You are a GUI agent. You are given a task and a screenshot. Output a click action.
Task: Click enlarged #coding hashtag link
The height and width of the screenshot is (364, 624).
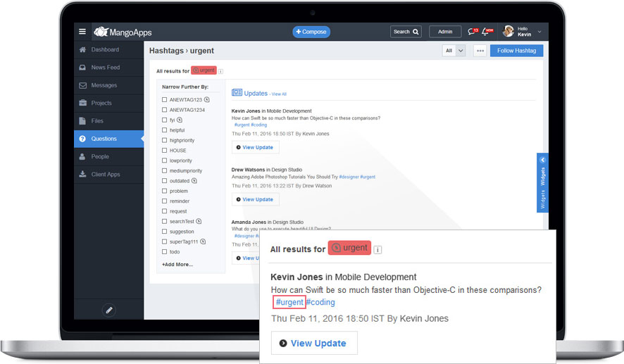(320, 302)
